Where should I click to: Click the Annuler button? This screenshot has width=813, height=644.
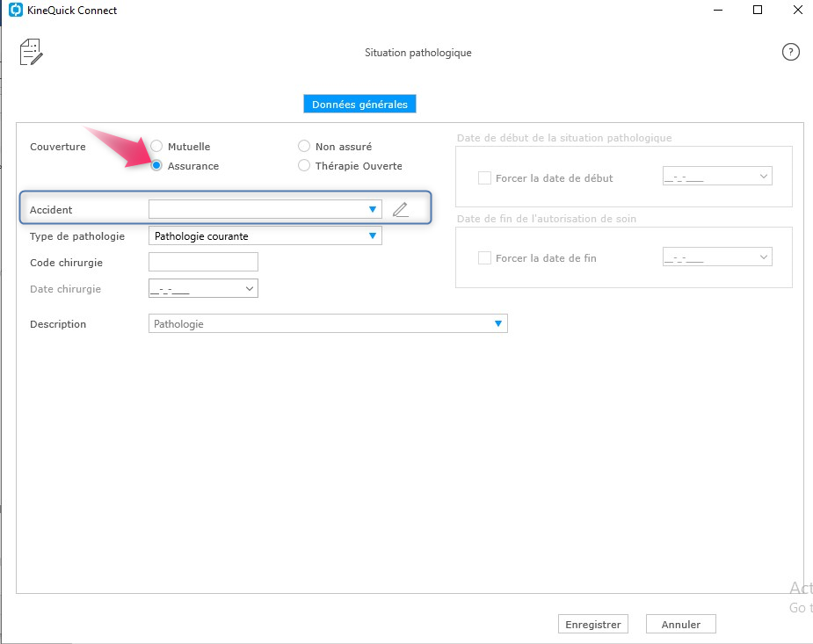point(681,625)
